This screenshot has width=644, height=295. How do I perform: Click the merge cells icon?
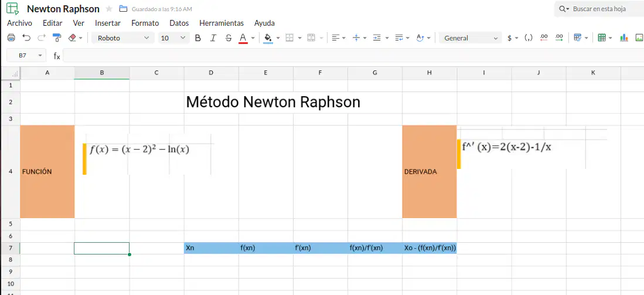tap(311, 38)
